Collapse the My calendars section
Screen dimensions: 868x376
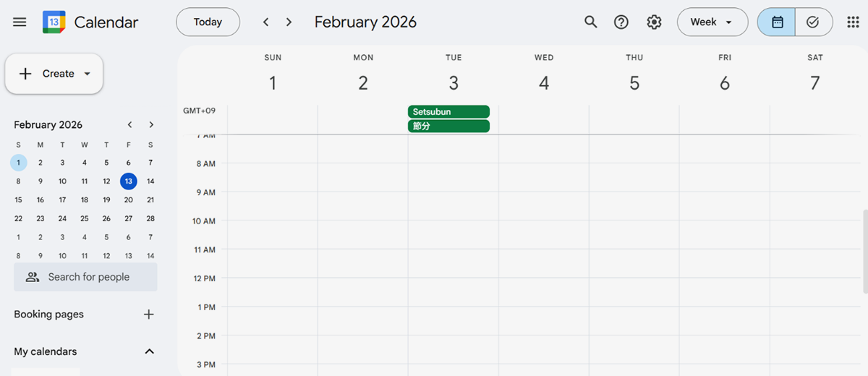150,351
